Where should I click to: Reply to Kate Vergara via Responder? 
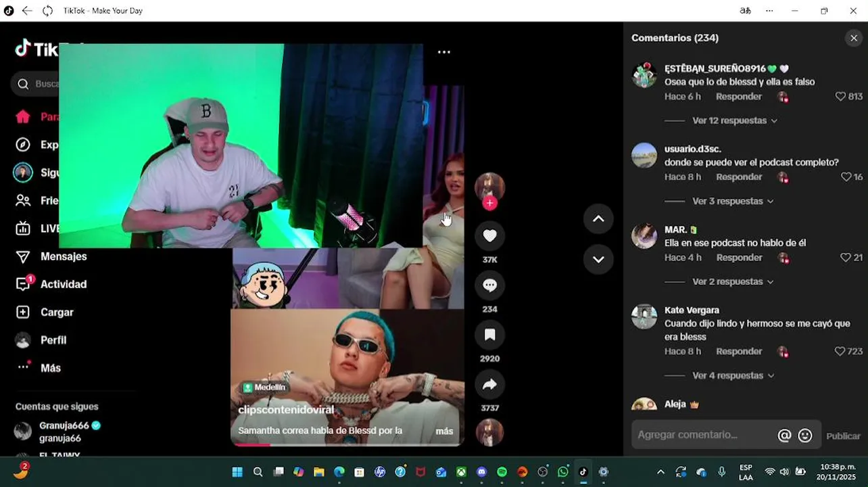(x=739, y=351)
